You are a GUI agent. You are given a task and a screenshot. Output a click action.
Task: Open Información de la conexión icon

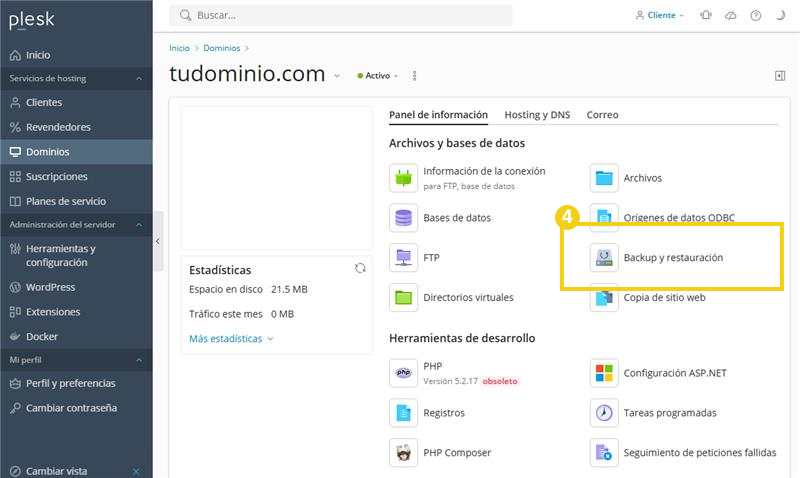pos(403,178)
